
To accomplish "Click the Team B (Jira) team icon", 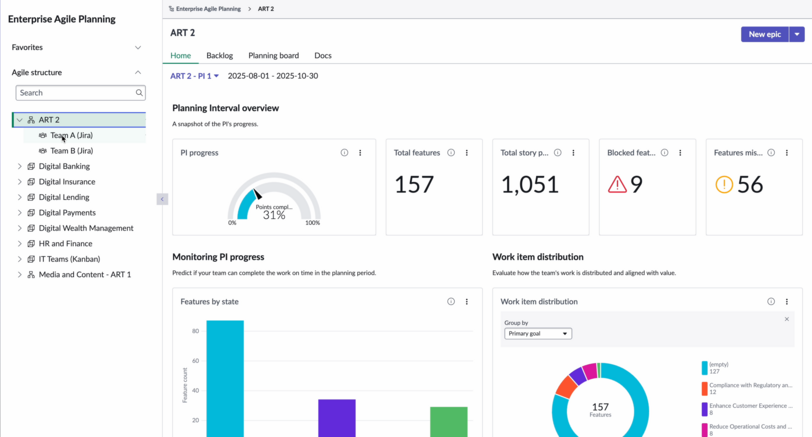I will click(x=42, y=151).
